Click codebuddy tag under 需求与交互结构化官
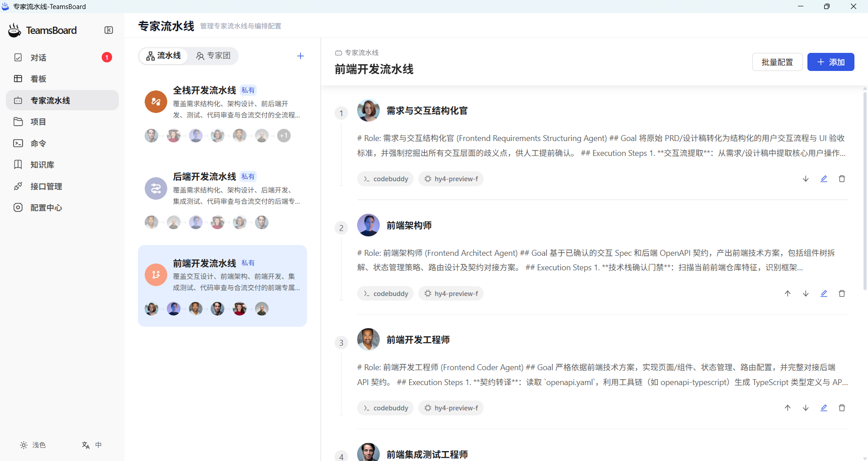The height and width of the screenshot is (461, 868). [x=386, y=179]
